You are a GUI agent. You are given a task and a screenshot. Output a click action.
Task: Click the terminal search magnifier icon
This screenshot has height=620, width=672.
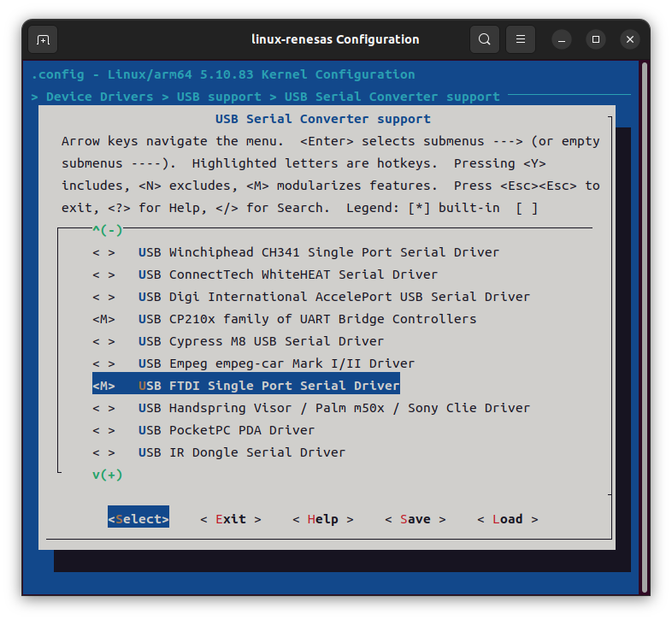tap(485, 39)
